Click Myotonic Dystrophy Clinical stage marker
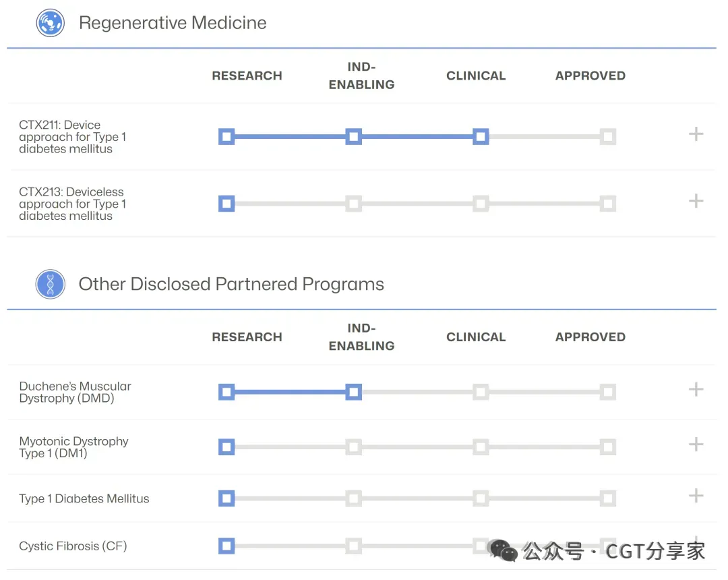The image size is (728, 580). [x=480, y=446]
